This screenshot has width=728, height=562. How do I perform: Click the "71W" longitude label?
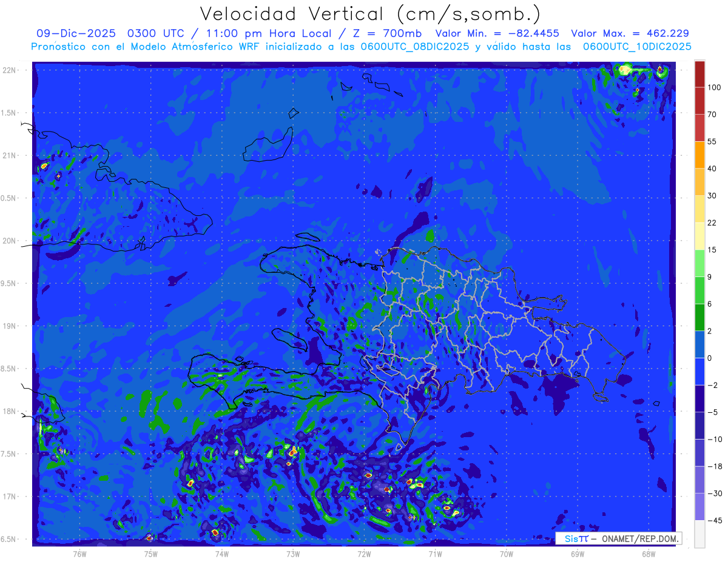[435, 554]
